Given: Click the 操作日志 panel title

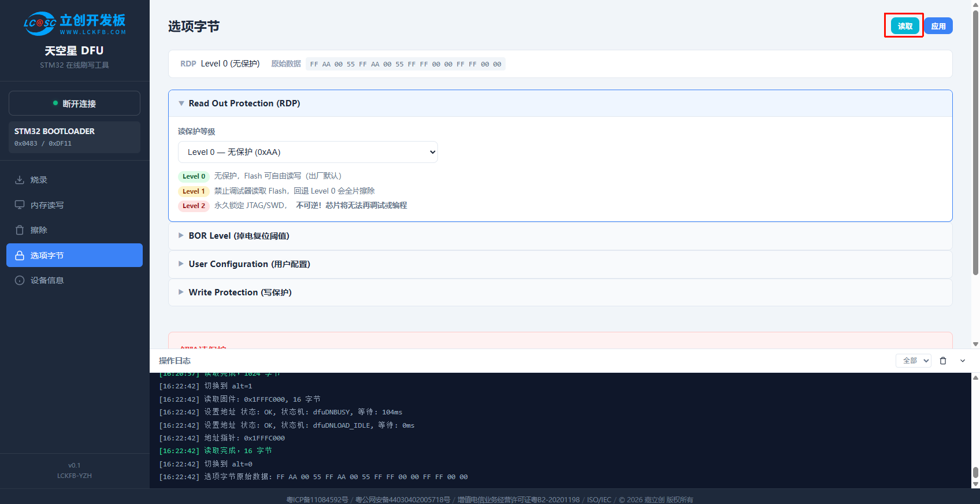Looking at the screenshot, I should [175, 361].
